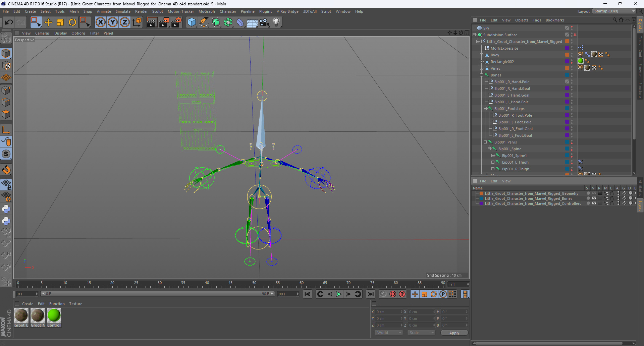This screenshot has width=644, height=346.
Task: Toggle Geometry layer solo dot
Action: (588, 193)
